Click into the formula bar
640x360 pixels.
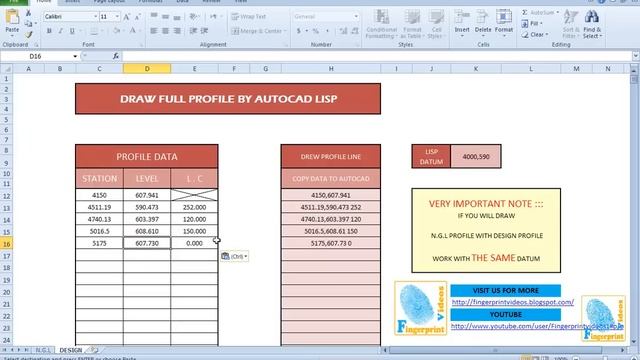376,56
